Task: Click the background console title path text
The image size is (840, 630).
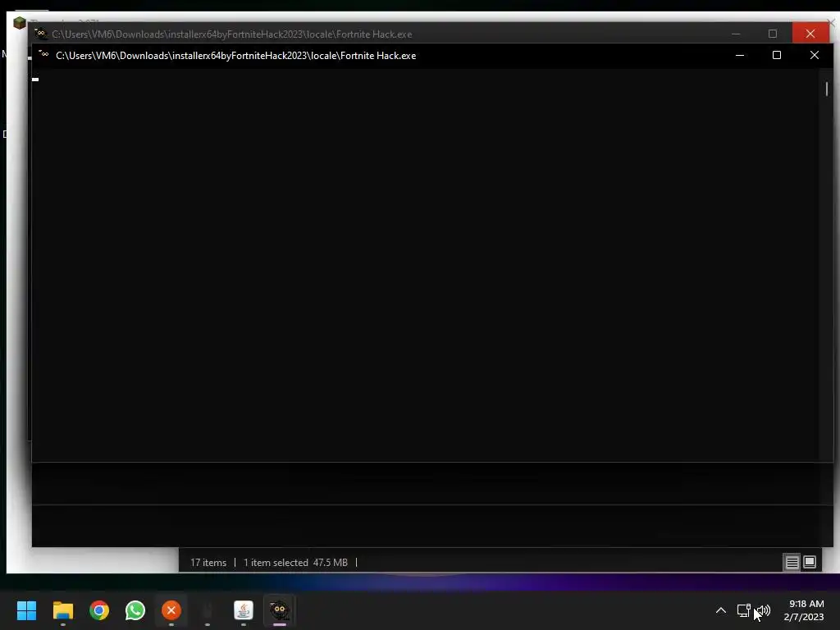Action: pos(232,34)
